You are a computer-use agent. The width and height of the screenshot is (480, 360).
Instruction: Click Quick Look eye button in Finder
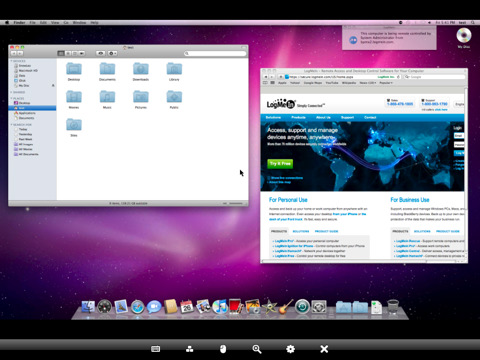(x=101, y=53)
